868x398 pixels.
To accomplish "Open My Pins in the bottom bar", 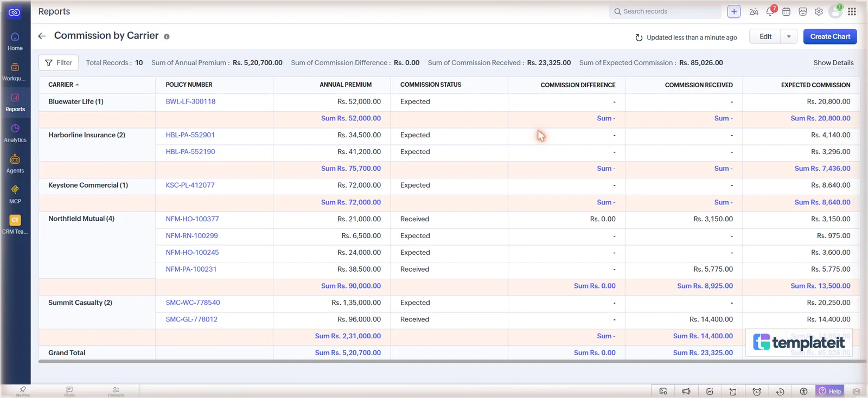I will 23,391.
